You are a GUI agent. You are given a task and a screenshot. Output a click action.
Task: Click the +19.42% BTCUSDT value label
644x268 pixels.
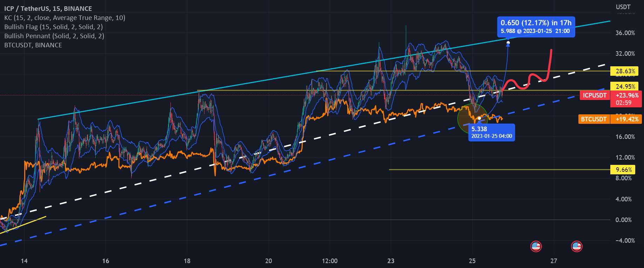click(x=626, y=119)
